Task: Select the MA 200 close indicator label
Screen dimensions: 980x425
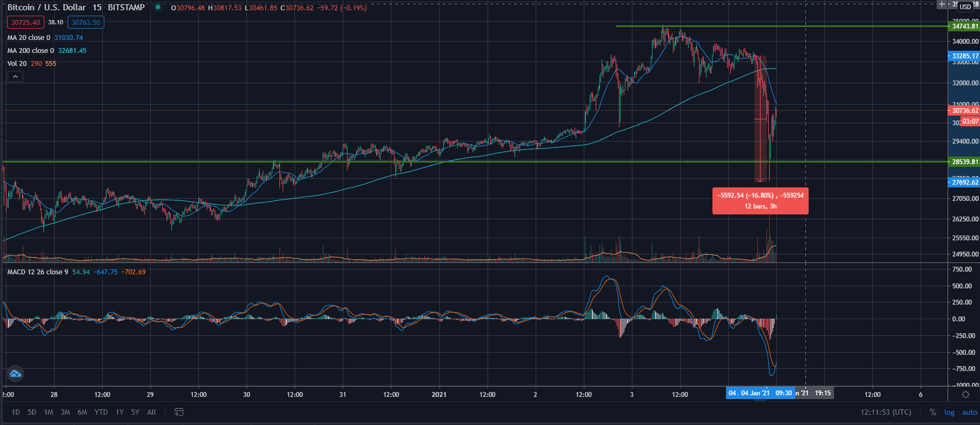Action: tap(31, 51)
